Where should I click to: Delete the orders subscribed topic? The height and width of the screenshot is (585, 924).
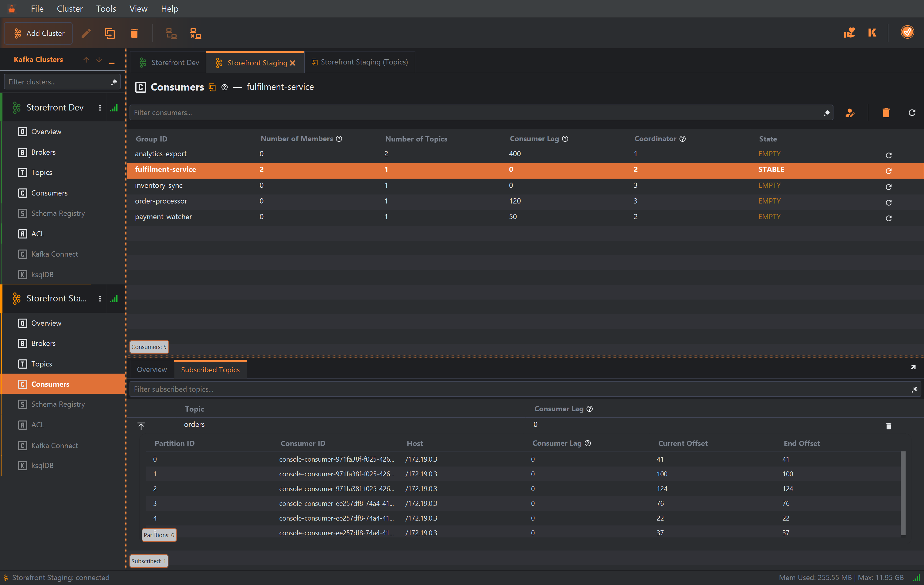click(888, 426)
